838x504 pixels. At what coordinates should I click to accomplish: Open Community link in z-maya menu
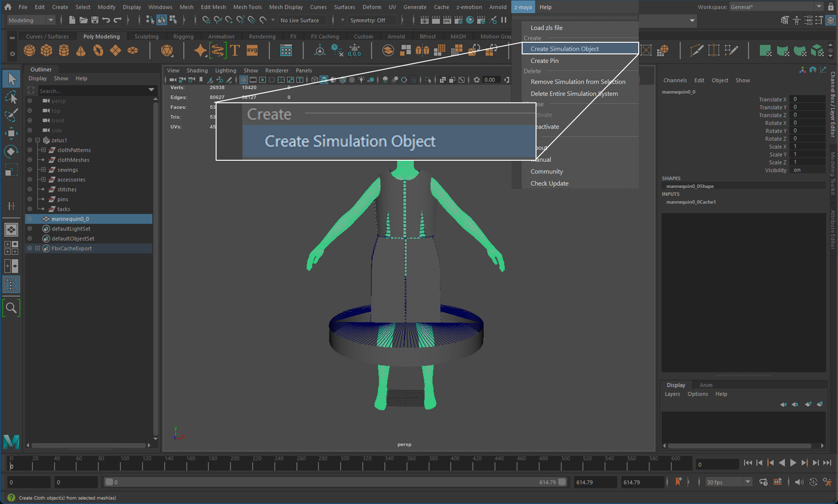point(547,171)
